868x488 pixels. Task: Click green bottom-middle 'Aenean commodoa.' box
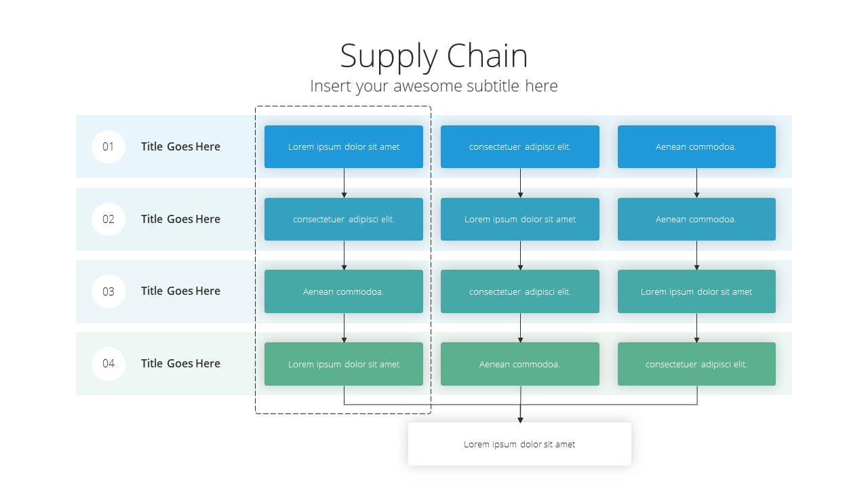[520, 364]
